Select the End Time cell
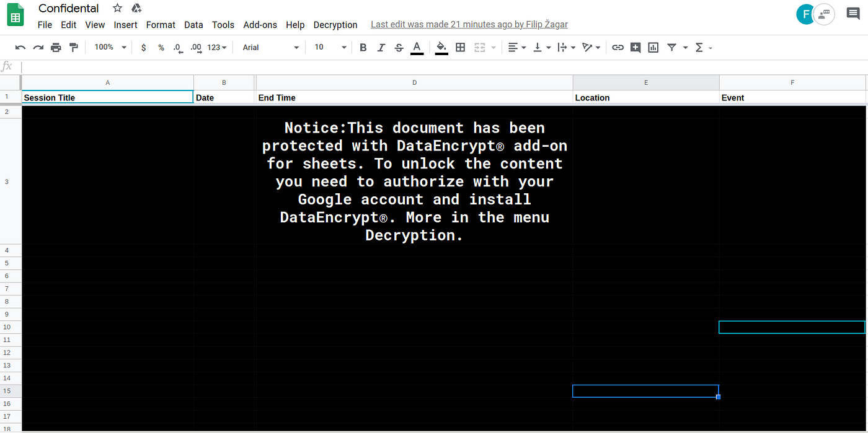This screenshot has height=433, width=868. pos(414,97)
